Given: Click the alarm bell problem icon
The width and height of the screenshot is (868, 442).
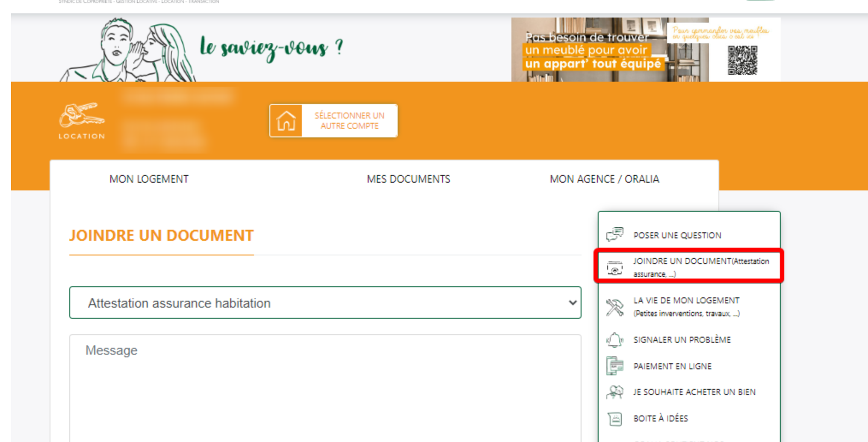Looking at the screenshot, I should (x=614, y=340).
